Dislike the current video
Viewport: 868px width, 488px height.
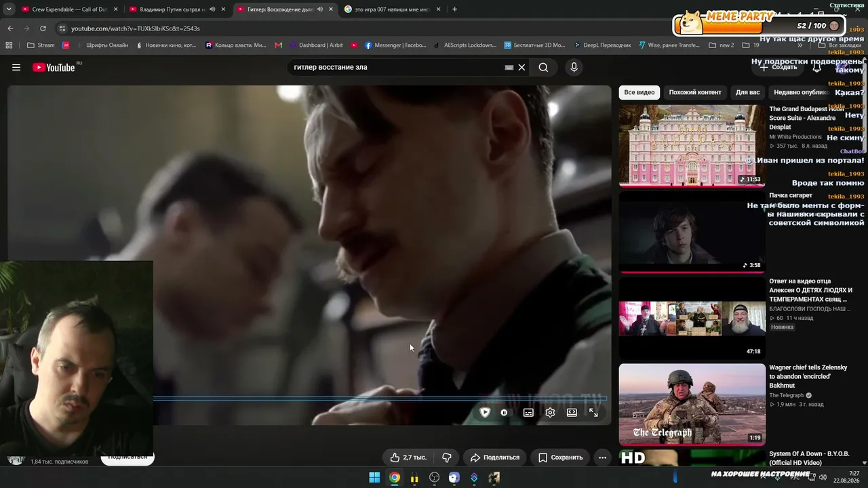pos(447,457)
